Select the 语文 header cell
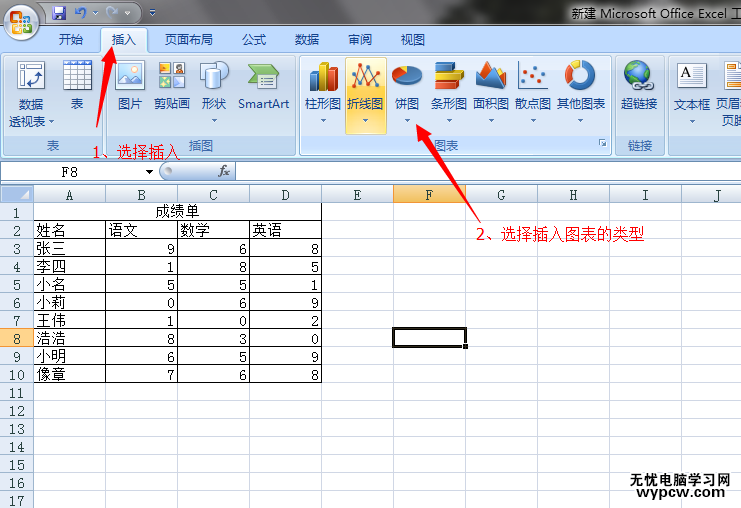 click(x=141, y=230)
